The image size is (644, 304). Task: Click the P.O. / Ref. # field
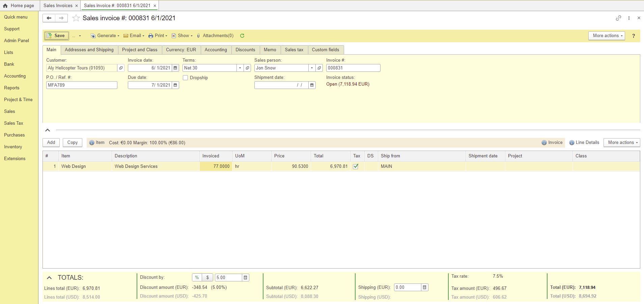tap(82, 85)
